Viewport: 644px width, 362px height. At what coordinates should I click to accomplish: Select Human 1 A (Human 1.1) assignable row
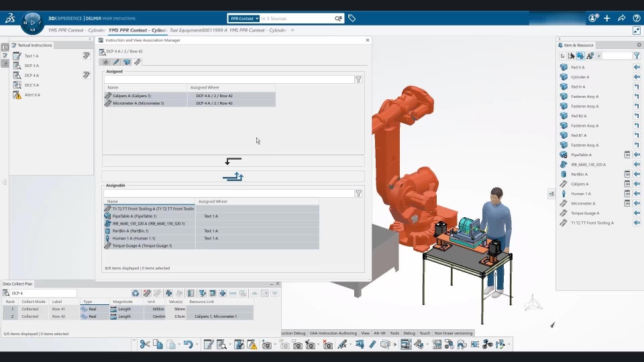point(211,238)
